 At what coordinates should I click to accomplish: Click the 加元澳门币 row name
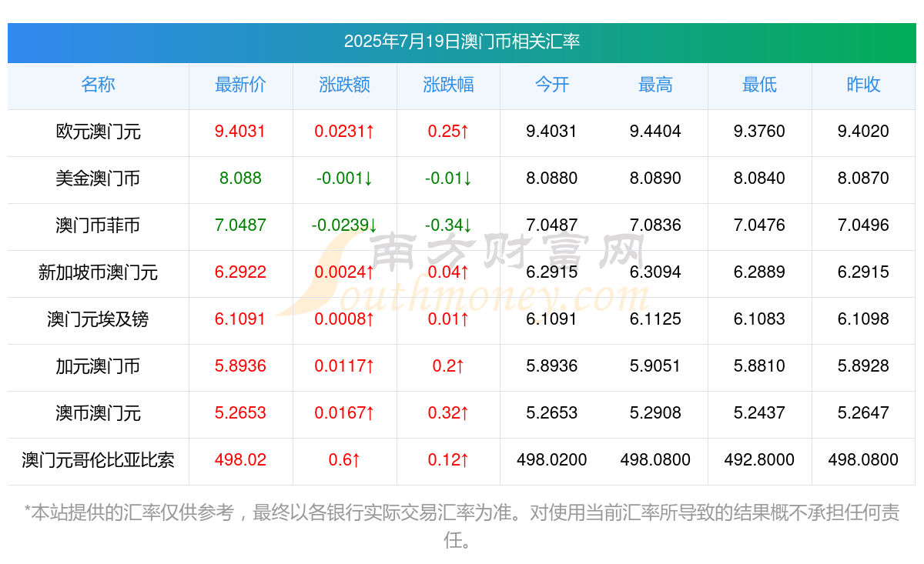coord(99,366)
